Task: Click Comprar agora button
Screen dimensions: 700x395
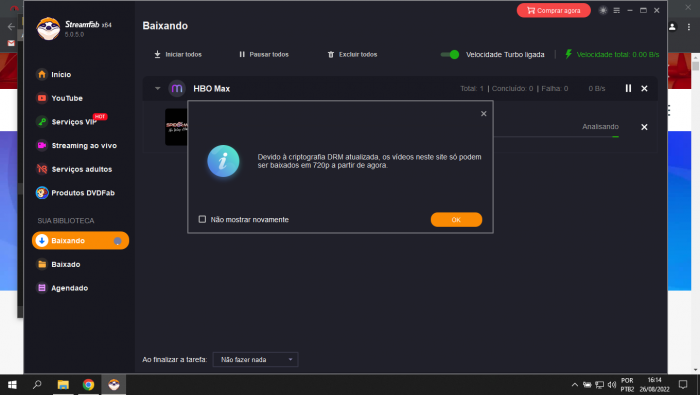Action: (x=554, y=10)
